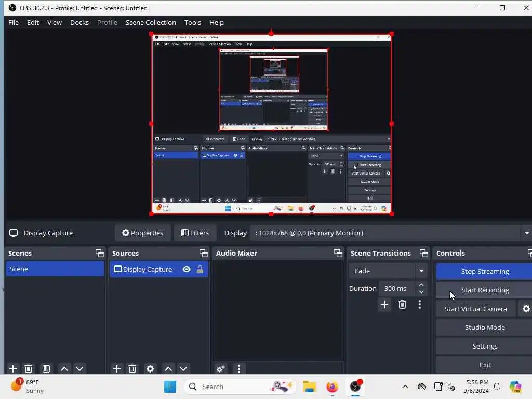532x399 pixels.
Task: Open the Fade transition dropdown
Action: 388,271
